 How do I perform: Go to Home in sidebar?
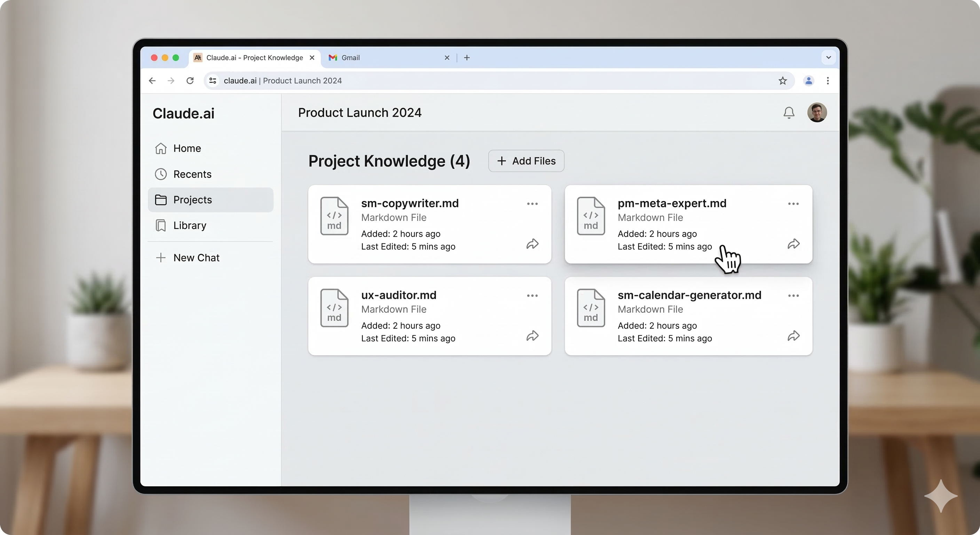click(211, 148)
